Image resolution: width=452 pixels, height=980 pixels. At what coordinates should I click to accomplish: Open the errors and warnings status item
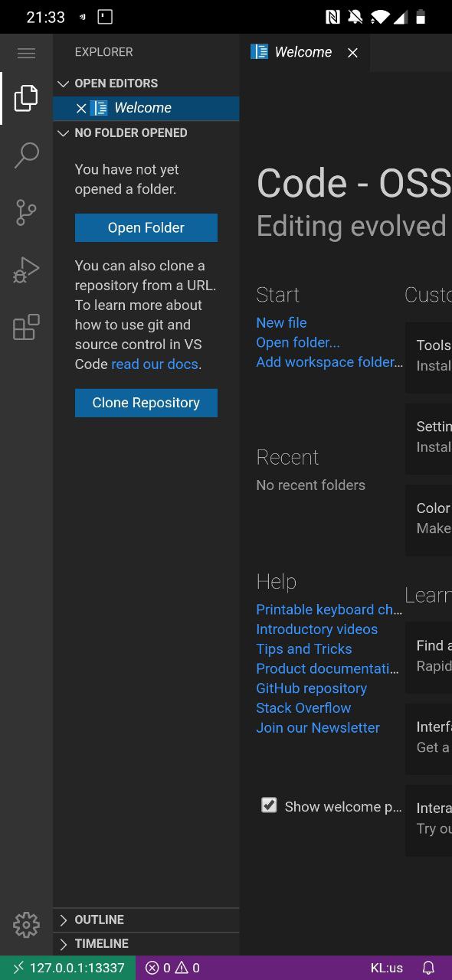point(172,968)
